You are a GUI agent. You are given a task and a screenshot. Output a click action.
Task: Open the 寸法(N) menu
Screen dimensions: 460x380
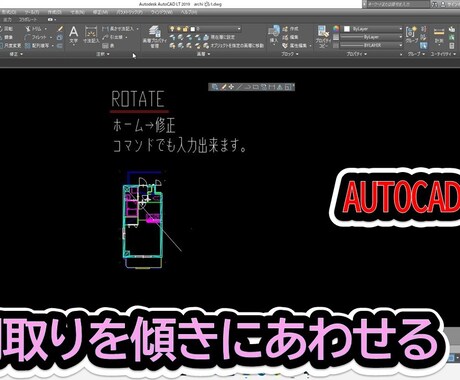click(x=77, y=12)
